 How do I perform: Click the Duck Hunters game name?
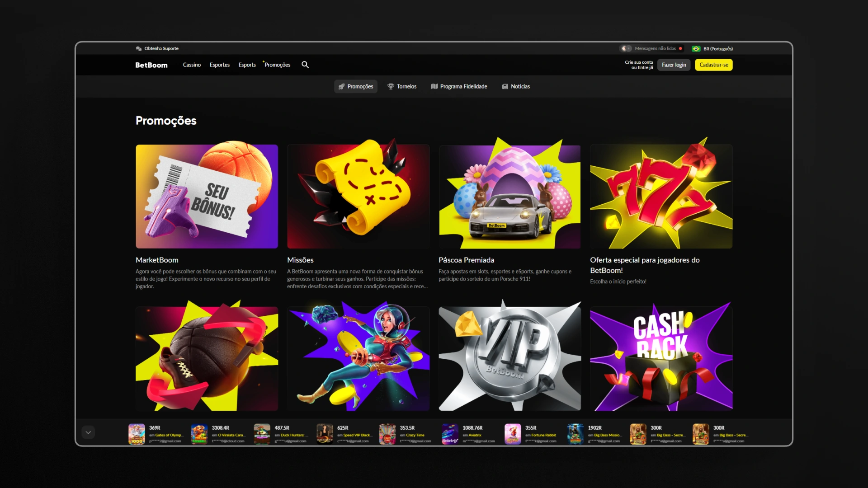(x=294, y=435)
